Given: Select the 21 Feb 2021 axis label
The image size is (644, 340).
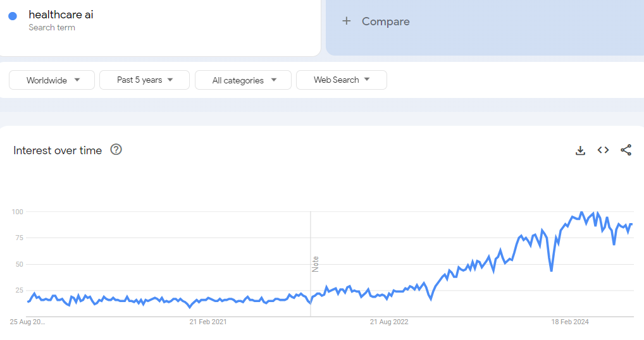Looking at the screenshot, I should [208, 322].
